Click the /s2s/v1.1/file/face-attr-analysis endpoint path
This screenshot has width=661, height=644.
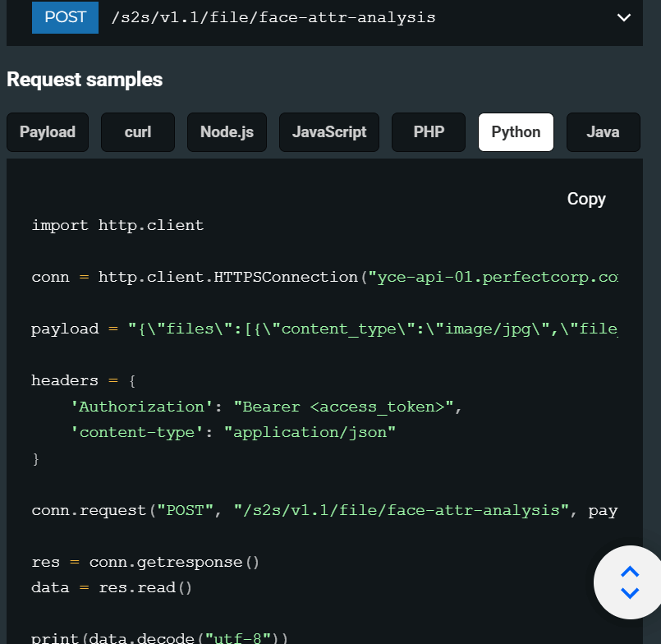(273, 17)
